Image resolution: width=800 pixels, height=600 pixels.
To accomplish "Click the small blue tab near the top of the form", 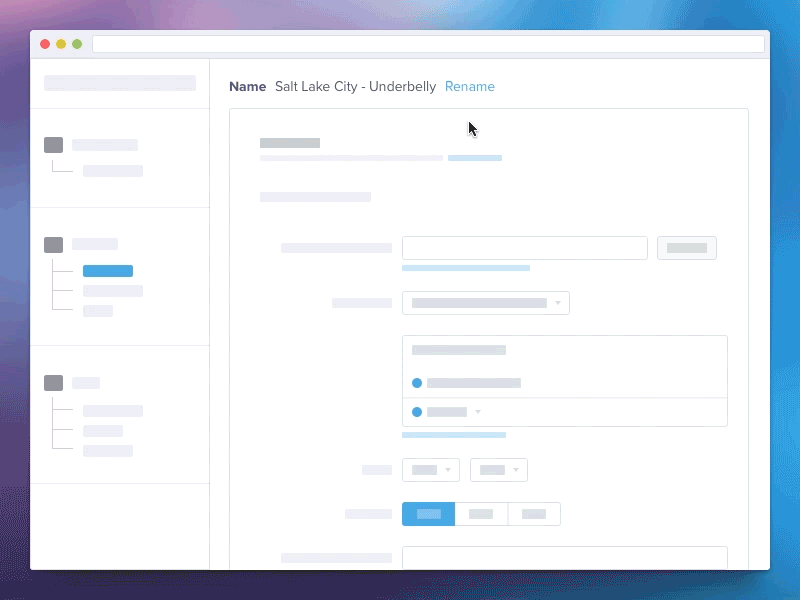I will (475, 158).
